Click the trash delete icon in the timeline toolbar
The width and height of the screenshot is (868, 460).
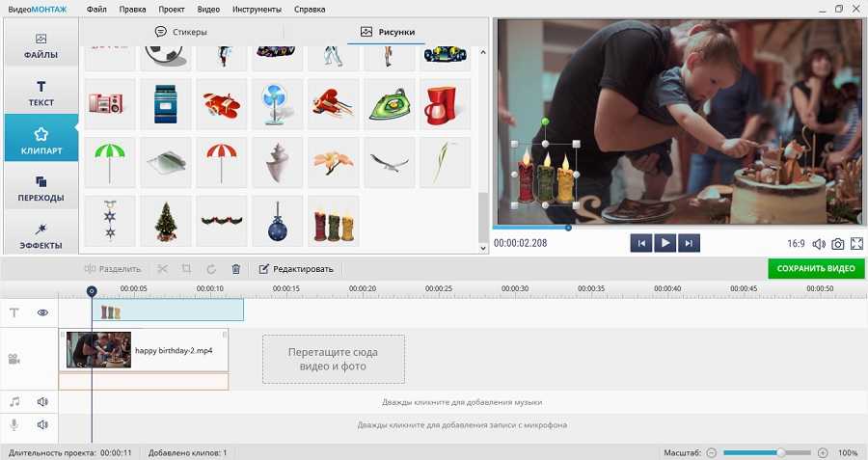pyautogui.click(x=235, y=268)
